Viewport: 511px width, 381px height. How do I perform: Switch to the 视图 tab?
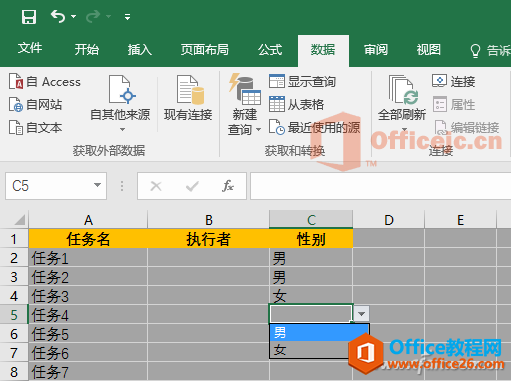tap(429, 49)
